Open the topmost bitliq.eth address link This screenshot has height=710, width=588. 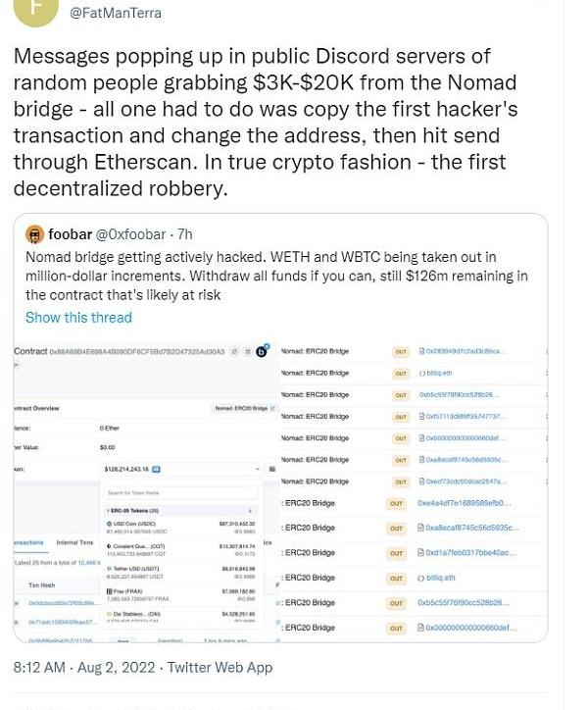[x=440, y=373]
